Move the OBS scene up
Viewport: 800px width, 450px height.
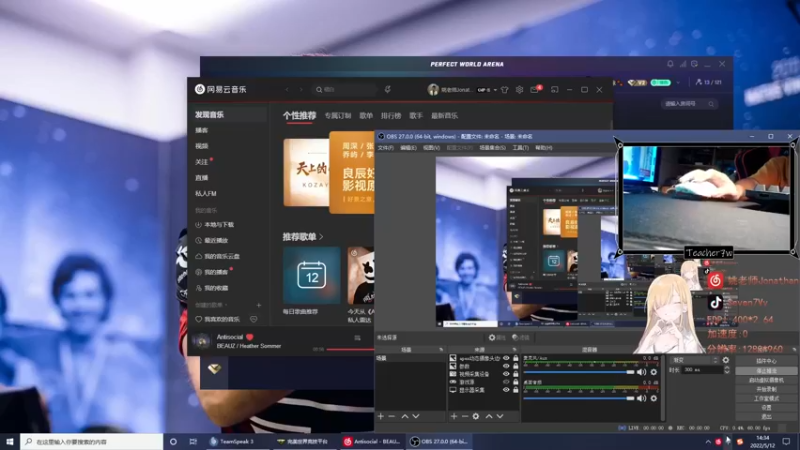[x=405, y=416]
